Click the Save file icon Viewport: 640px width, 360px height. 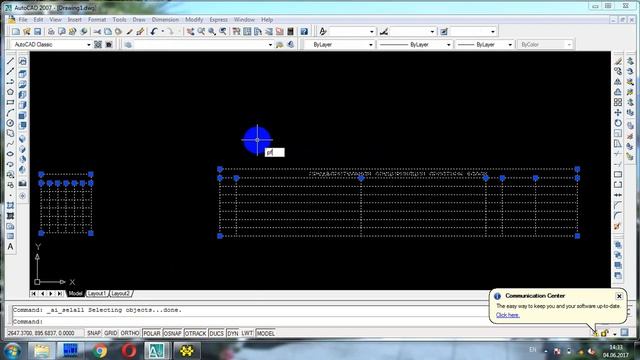(38, 31)
